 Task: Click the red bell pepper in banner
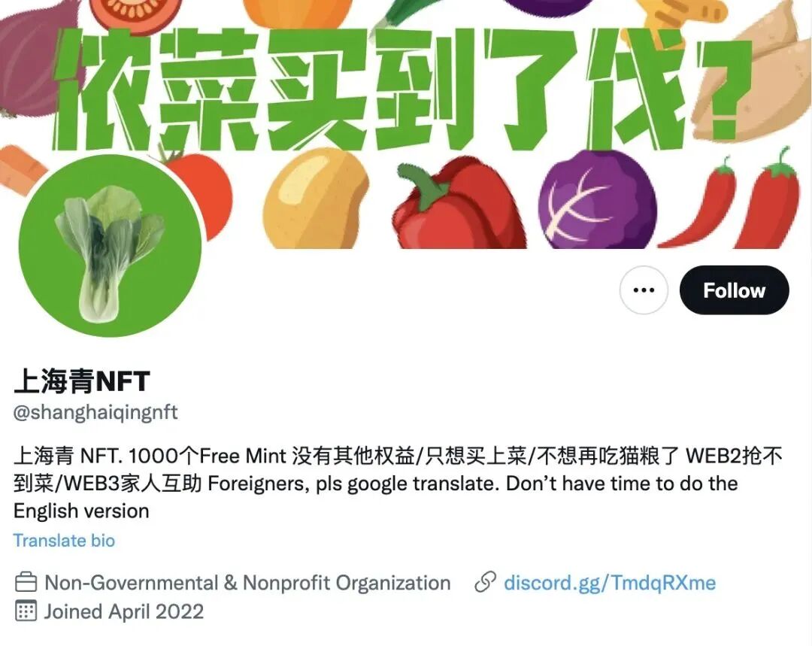(459, 205)
